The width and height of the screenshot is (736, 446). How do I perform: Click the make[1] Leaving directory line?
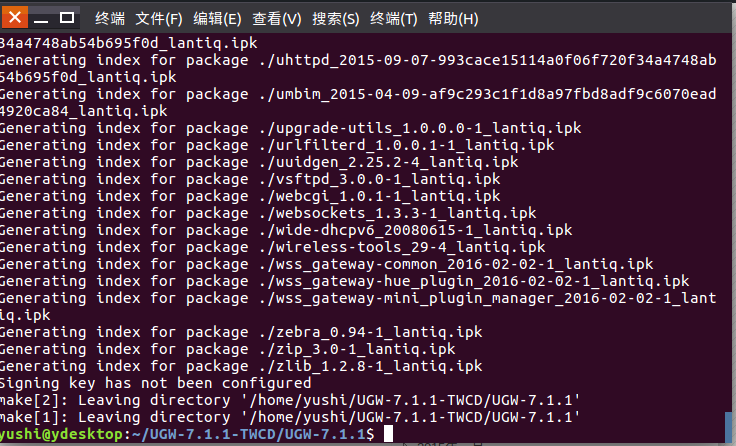(290, 417)
